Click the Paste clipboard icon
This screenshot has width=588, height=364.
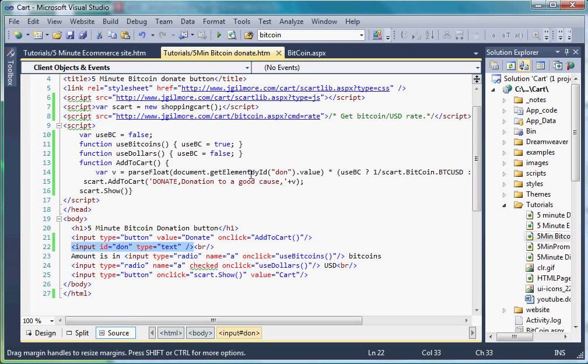(125, 35)
